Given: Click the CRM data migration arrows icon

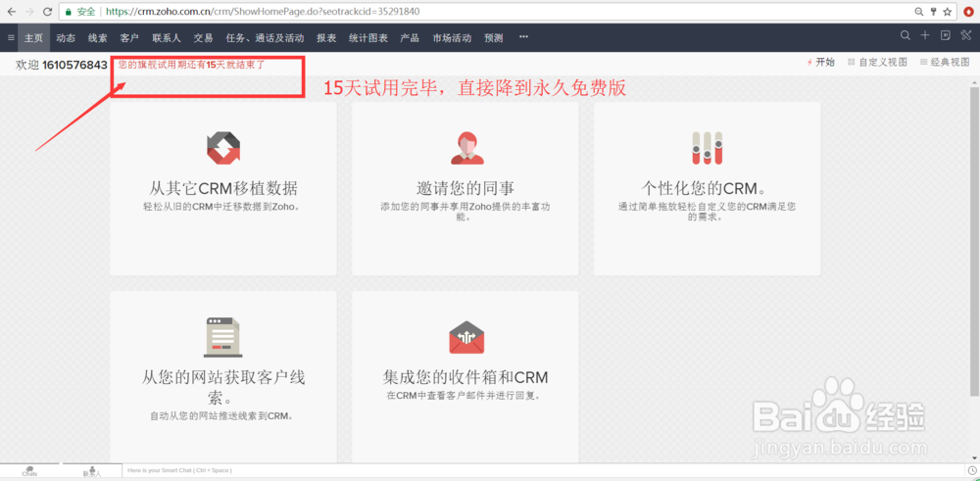Looking at the screenshot, I should 223,148.
